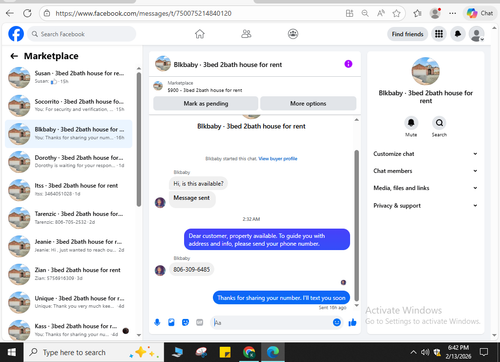This screenshot has width=500, height=362.
Task: Open the emoji picker in message box
Action: (337, 322)
